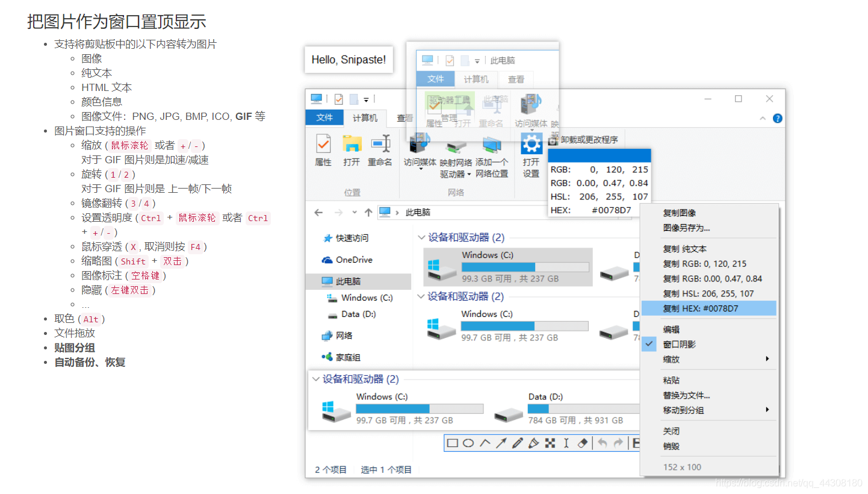Select the rectangle annotation tool
868x494 pixels.
coord(452,443)
